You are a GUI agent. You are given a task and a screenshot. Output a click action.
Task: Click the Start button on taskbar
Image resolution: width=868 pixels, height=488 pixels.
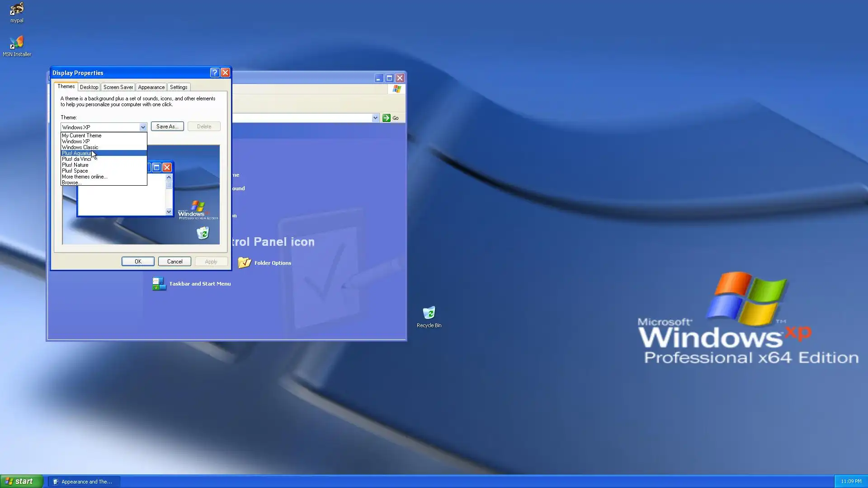pos(20,481)
